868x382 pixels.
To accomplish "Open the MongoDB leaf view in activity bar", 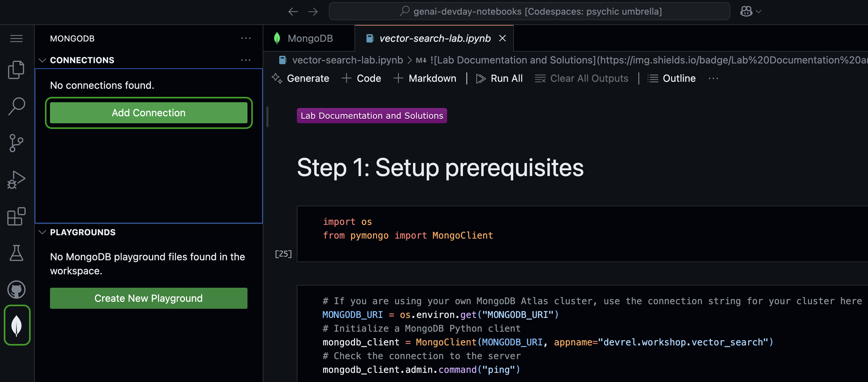I will [17, 325].
